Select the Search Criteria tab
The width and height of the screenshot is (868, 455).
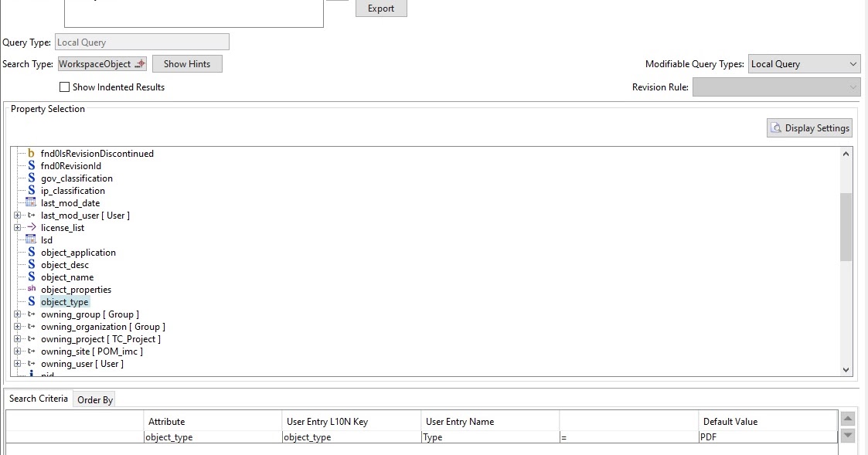[x=39, y=398]
